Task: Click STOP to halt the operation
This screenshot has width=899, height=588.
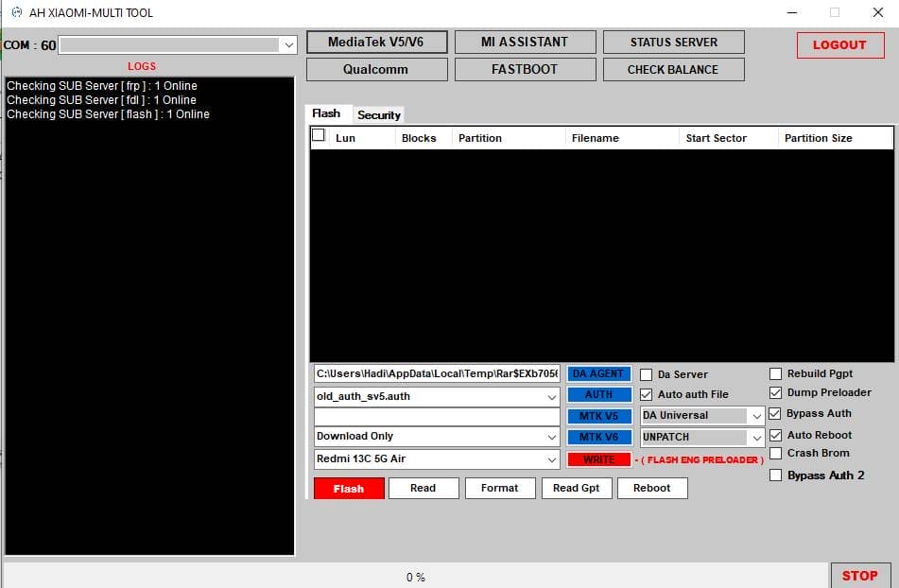Action: coord(860,575)
